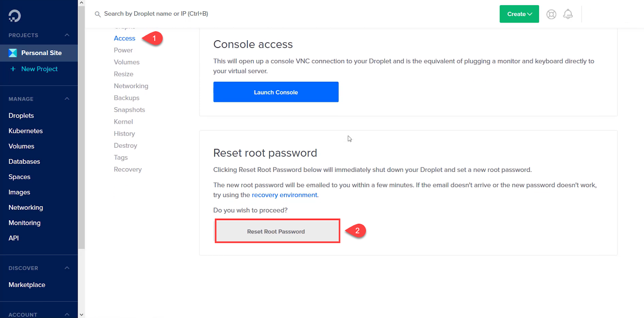Click the Personal Site project icon
The image size is (644, 318).
(x=13, y=53)
